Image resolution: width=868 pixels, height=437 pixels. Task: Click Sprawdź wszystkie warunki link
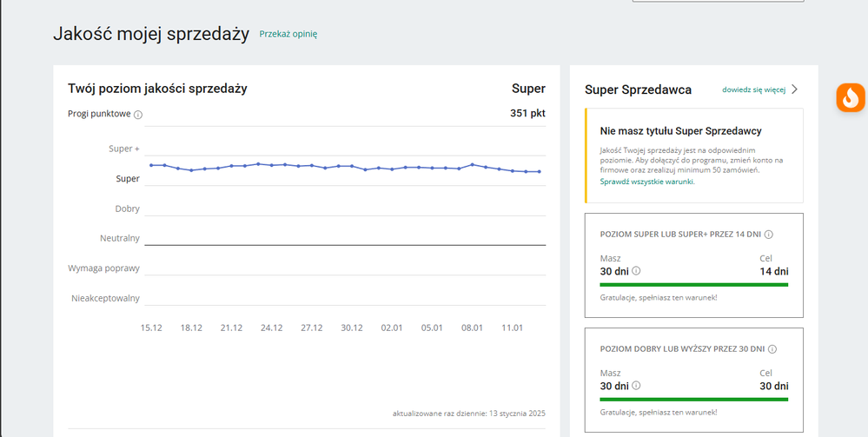647,182
